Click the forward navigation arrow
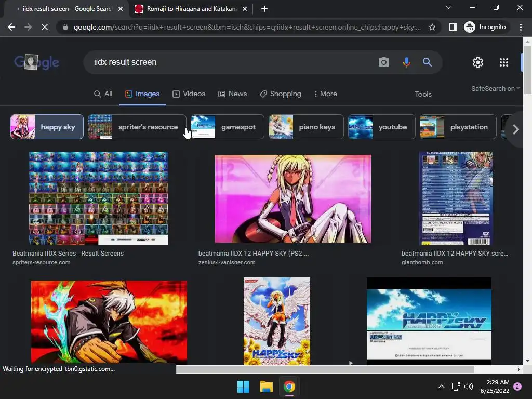This screenshot has width=532, height=399. click(x=28, y=27)
